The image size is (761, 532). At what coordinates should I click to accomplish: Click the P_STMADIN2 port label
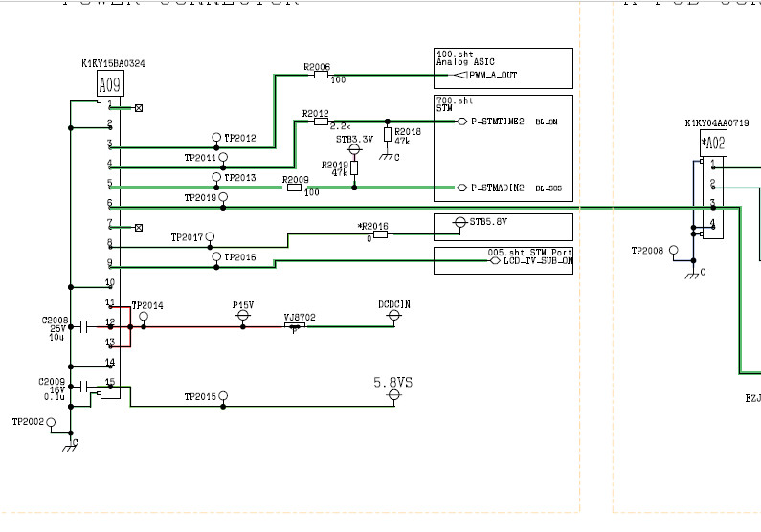click(x=498, y=188)
